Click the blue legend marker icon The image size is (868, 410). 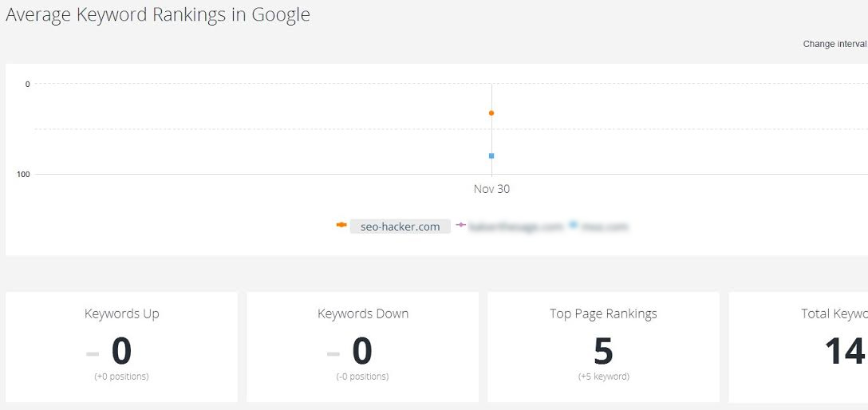[x=574, y=226]
